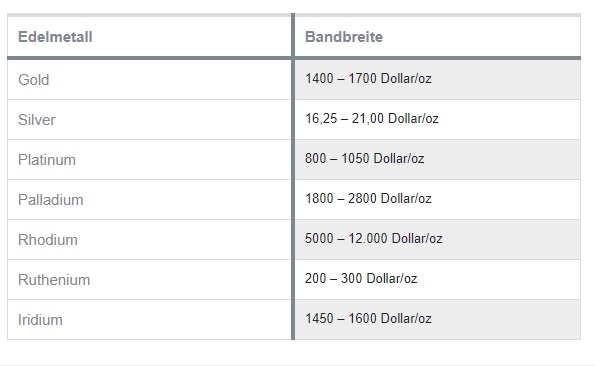Viewport: 595px width, 366px height.
Task: Select the Platinum row label
Action: [x=47, y=160]
